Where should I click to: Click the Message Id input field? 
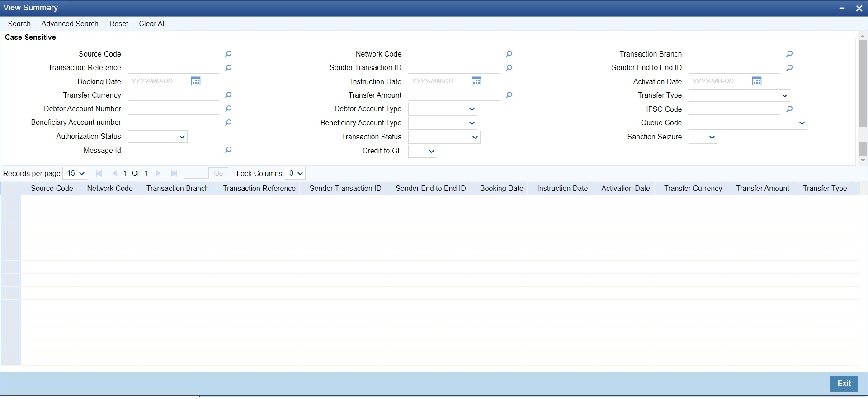pos(174,150)
